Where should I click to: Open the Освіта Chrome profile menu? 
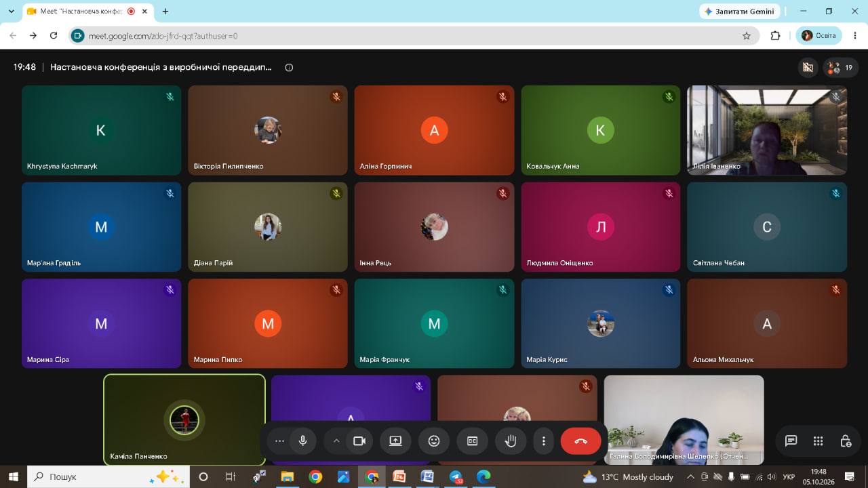tap(818, 36)
